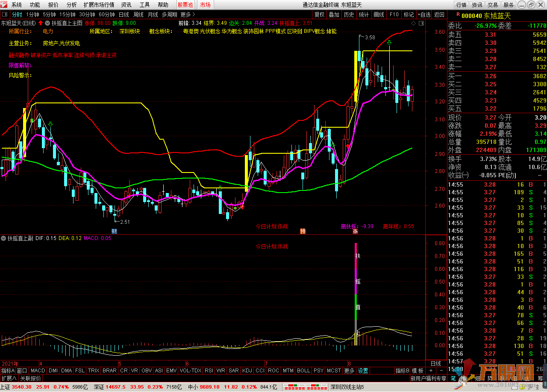Toggle 叠加 overlay mode
This screenshot has height=392, width=547.
click(334, 15)
